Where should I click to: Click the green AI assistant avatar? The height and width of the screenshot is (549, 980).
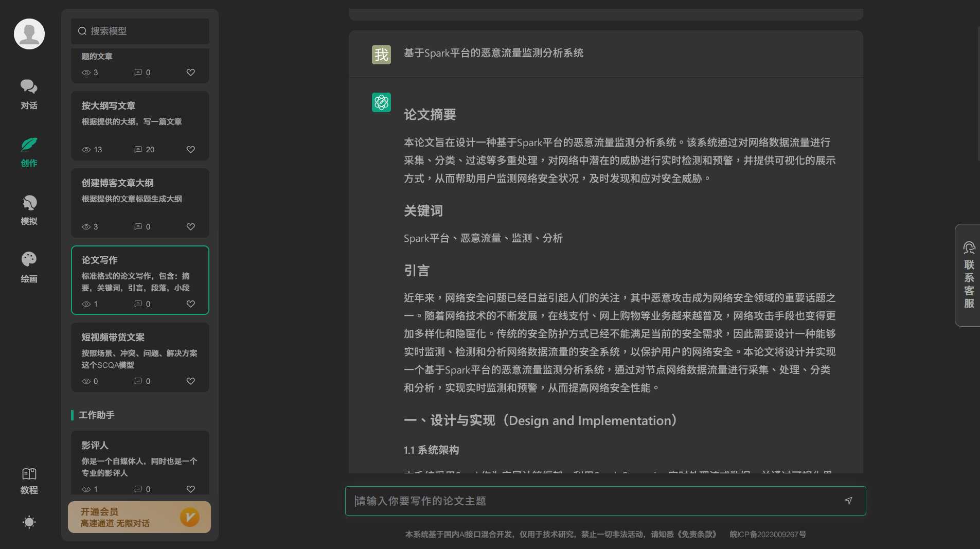[381, 102]
